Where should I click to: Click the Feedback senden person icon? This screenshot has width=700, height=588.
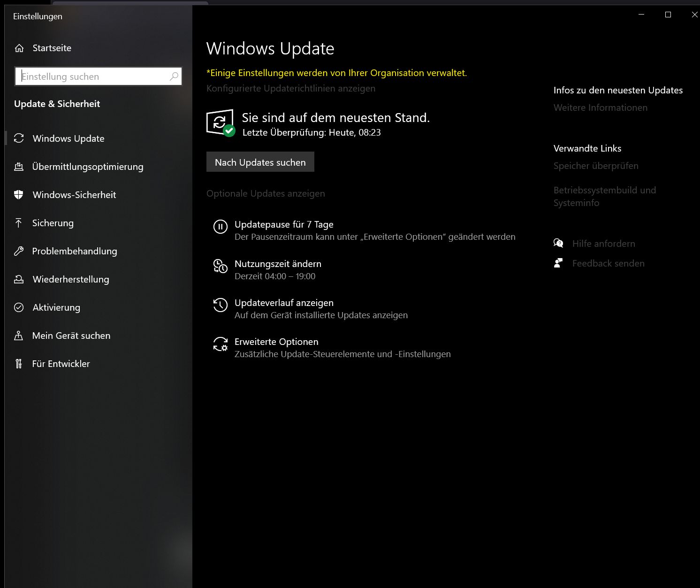pyautogui.click(x=558, y=263)
